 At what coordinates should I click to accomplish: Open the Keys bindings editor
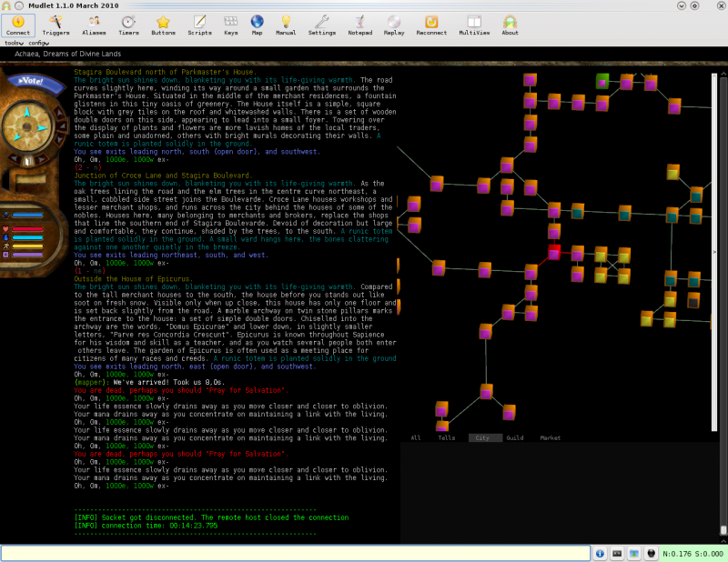231,25
